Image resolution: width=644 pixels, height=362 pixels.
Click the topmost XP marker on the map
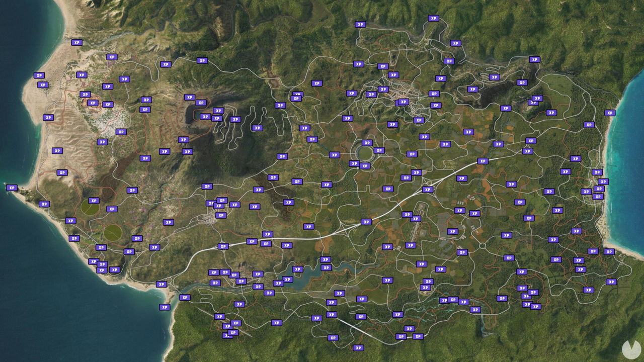pyautogui.click(x=432, y=19)
